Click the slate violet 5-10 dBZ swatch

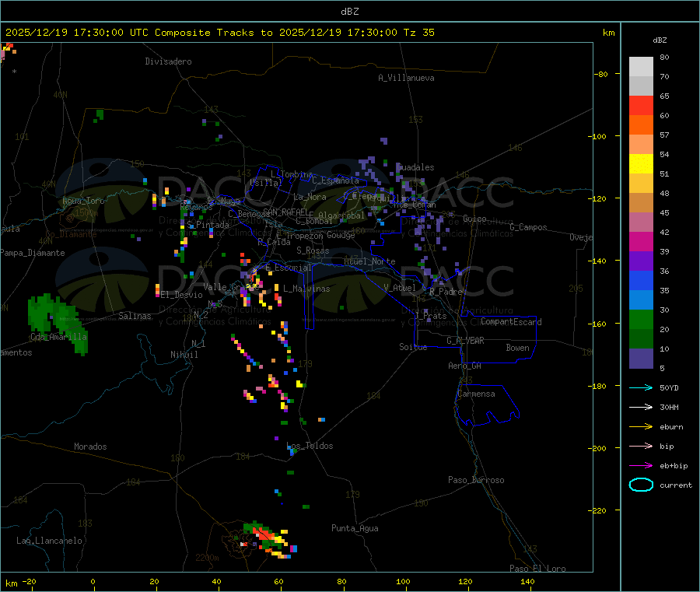[x=641, y=358]
